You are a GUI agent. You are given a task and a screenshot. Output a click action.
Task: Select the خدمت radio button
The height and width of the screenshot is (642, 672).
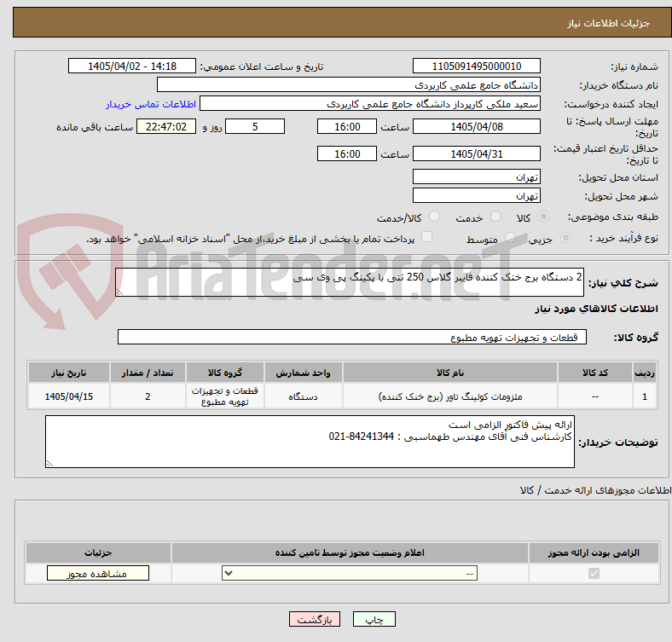pos(495,217)
